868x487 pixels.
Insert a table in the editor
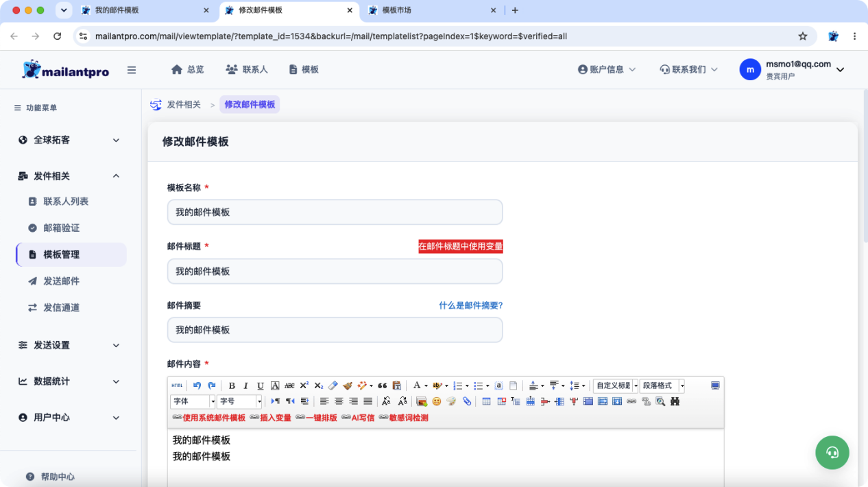tap(486, 401)
